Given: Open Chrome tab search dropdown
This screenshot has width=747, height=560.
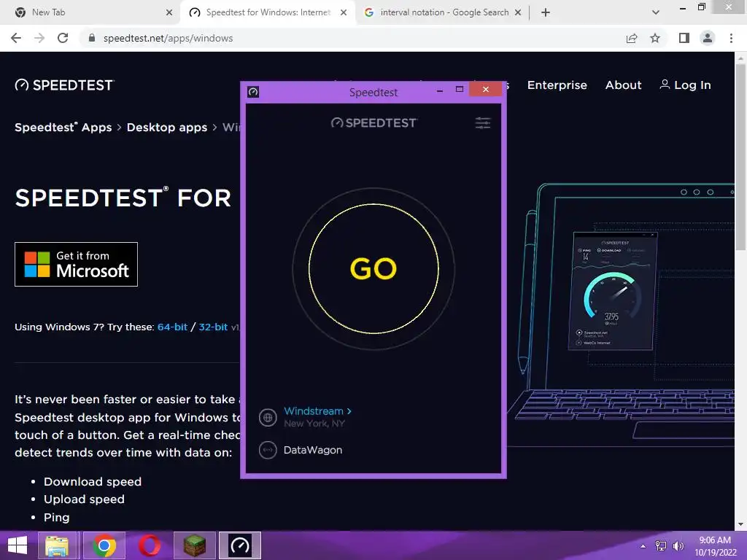Looking at the screenshot, I should 656,12.
